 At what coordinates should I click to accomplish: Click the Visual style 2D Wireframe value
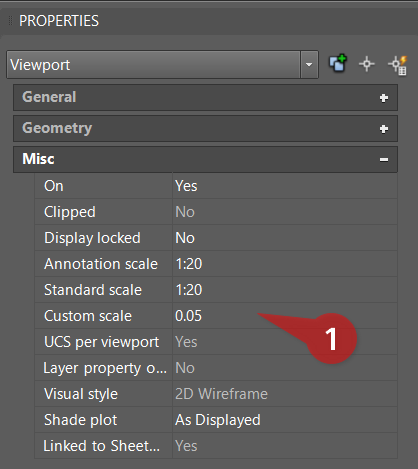click(x=285, y=394)
